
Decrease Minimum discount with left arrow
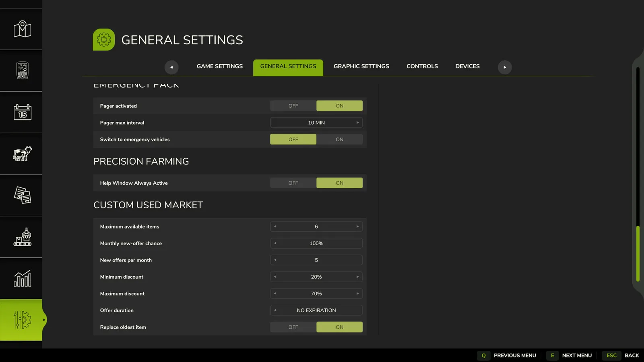tap(275, 277)
